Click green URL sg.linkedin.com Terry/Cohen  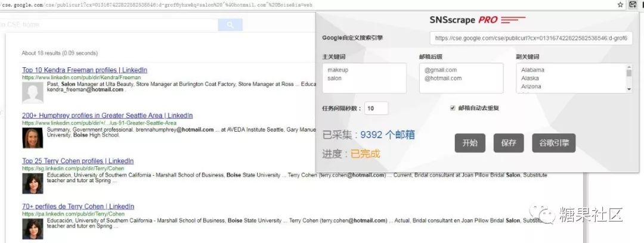point(73,169)
